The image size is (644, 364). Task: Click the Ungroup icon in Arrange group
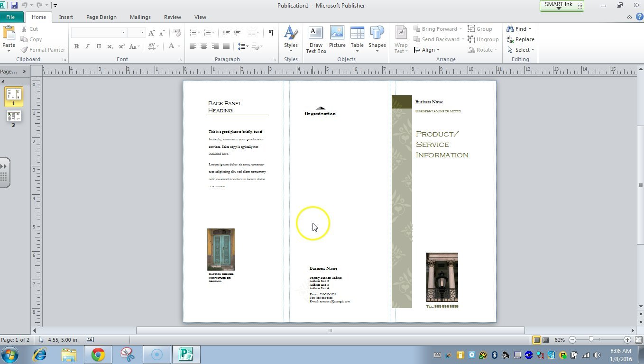coord(484,39)
